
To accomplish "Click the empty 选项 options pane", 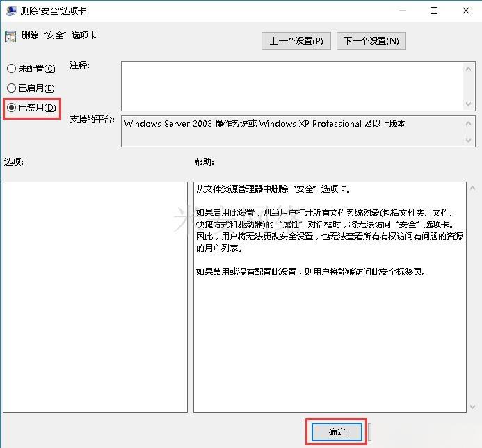I will click(x=95, y=297).
